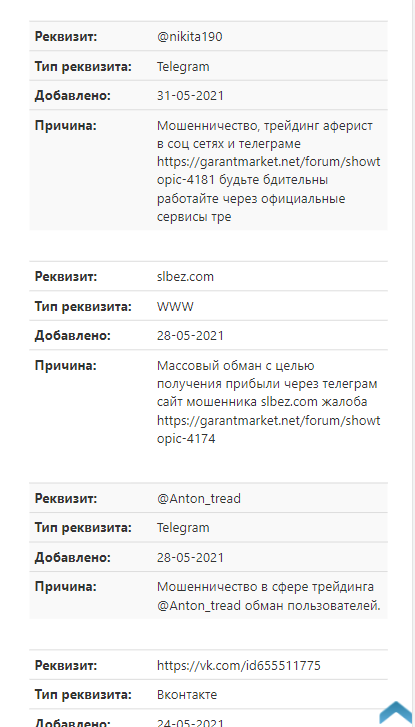
Task: Click the Тип реквизита label above Вконтакте
Action: [83, 695]
